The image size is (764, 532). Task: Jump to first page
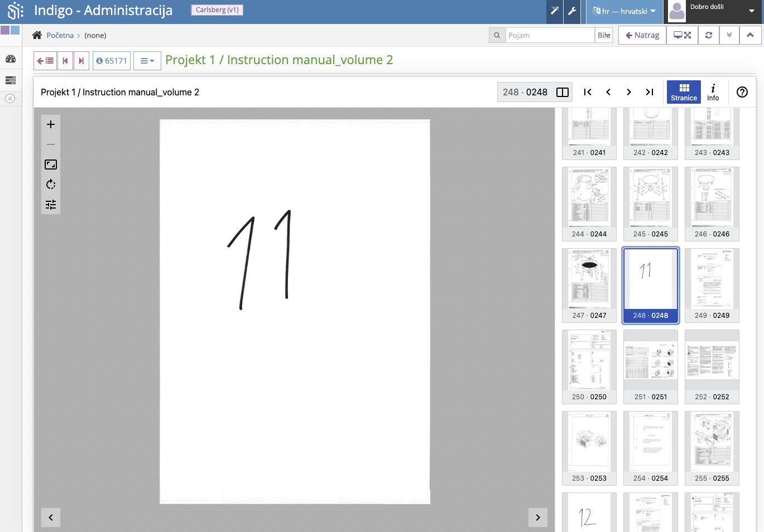click(588, 92)
